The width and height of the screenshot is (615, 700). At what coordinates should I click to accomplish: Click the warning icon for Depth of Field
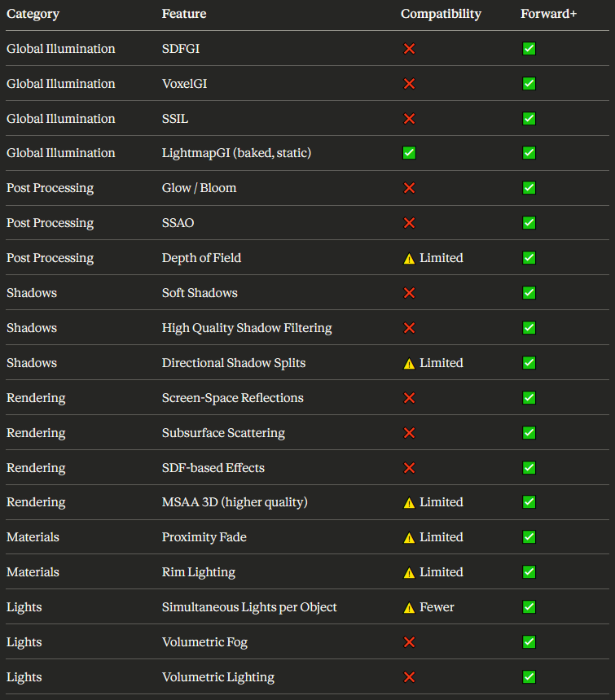pyautogui.click(x=409, y=259)
